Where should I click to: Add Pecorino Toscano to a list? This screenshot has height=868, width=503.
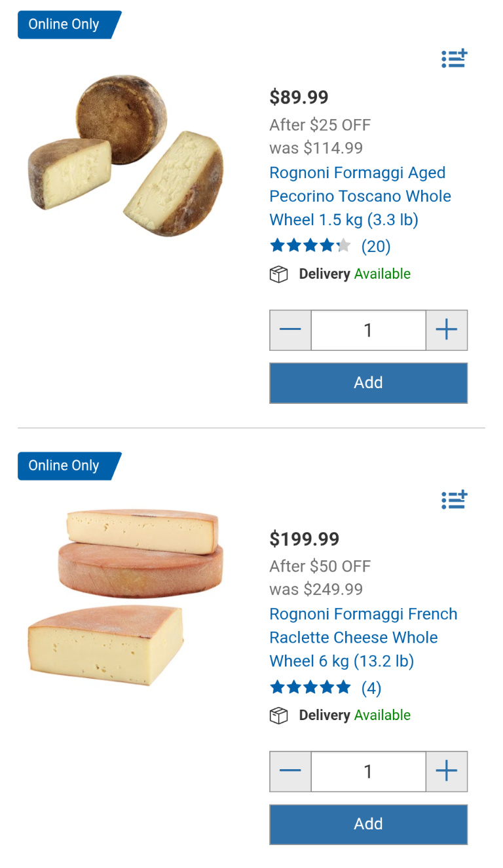[454, 59]
